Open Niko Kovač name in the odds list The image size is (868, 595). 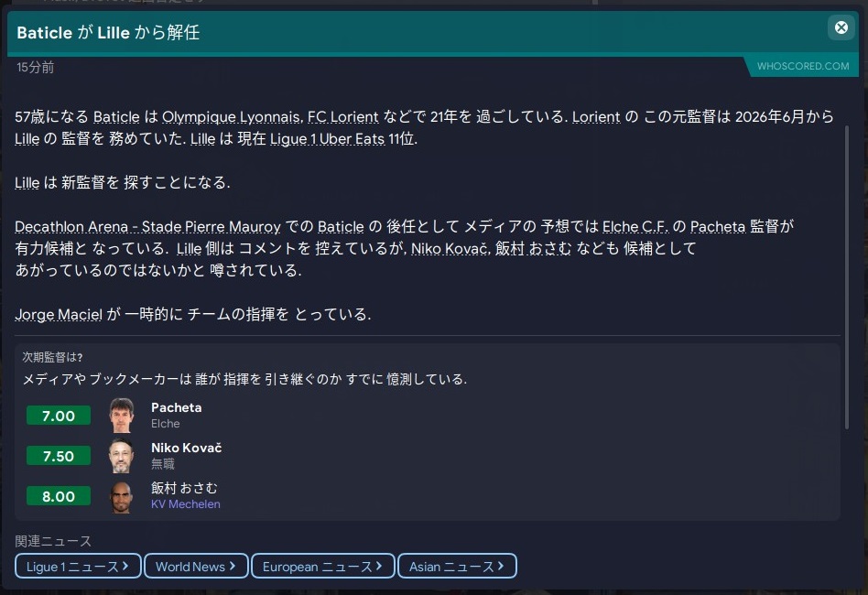coord(187,448)
